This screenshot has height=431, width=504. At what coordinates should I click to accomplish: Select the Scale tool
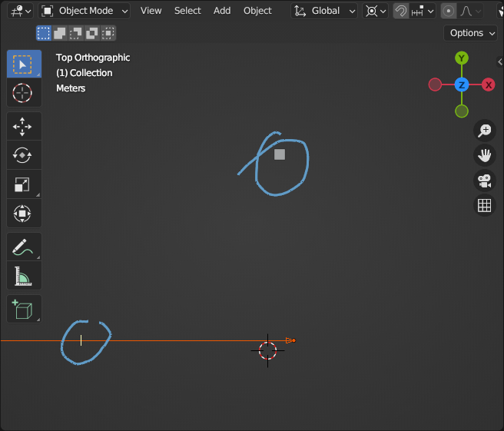pyautogui.click(x=23, y=184)
